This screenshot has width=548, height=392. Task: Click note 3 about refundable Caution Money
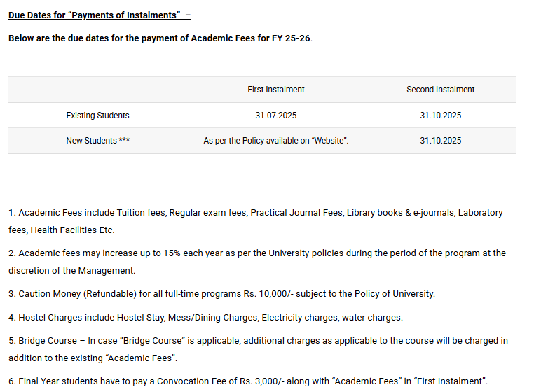(x=222, y=294)
